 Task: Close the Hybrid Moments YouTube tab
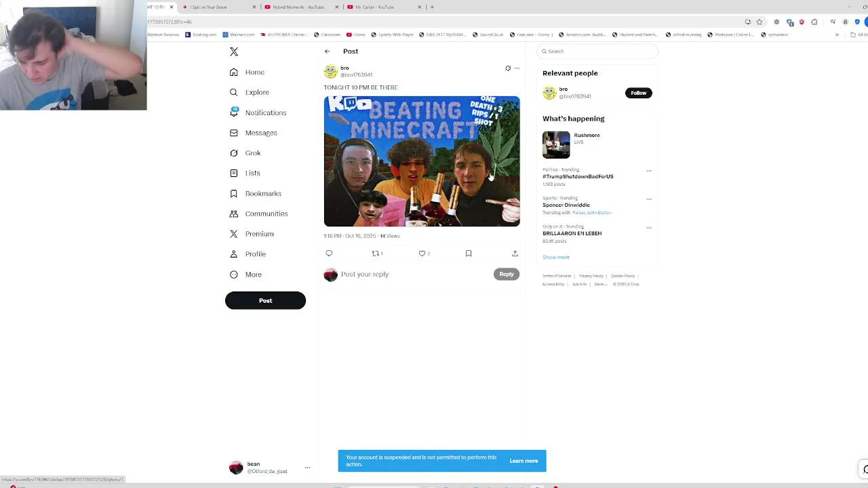click(x=337, y=7)
